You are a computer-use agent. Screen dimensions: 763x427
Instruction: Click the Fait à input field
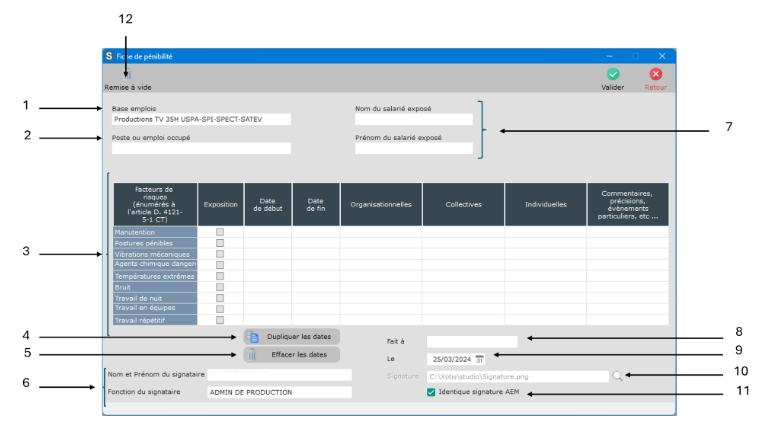[x=471, y=342]
